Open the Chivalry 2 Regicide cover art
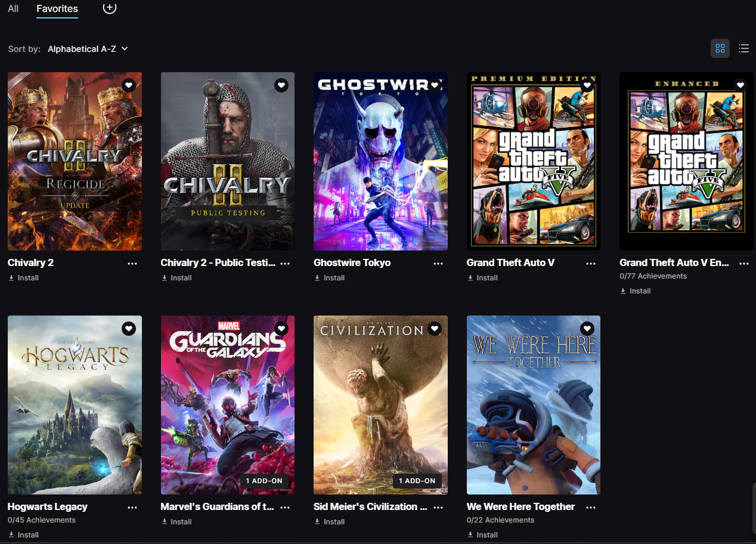This screenshot has width=756, height=544. 75,161
